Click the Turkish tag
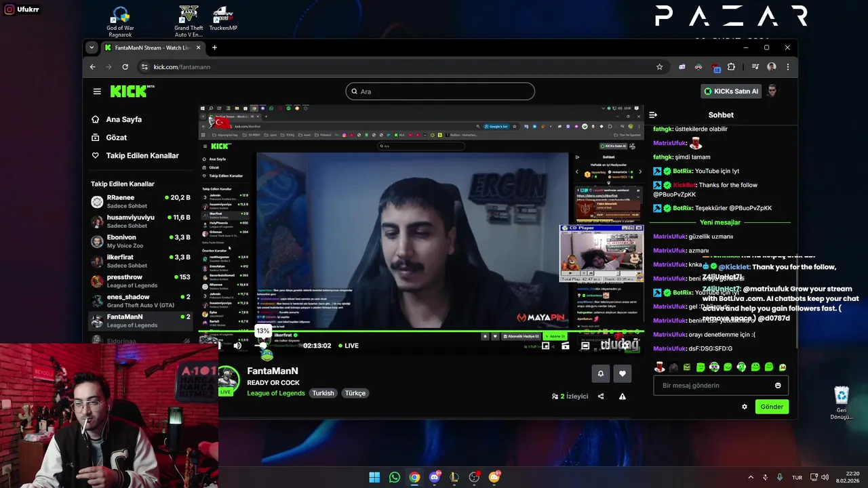The width and height of the screenshot is (868, 488). click(323, 393)
